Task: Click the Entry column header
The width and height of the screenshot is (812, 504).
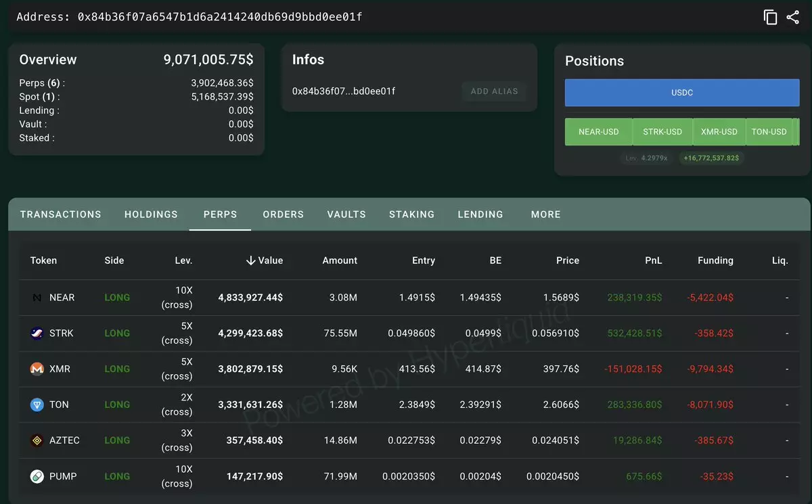Action: pos(424,260)
